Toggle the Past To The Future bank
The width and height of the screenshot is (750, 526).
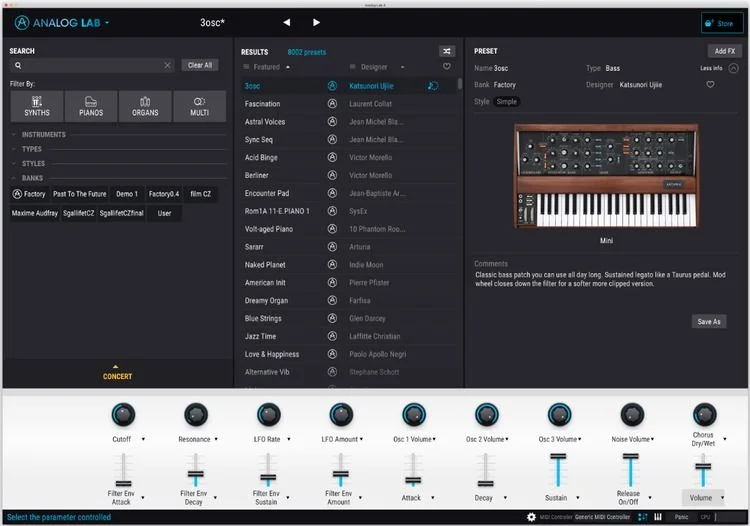tap(79, 194)
